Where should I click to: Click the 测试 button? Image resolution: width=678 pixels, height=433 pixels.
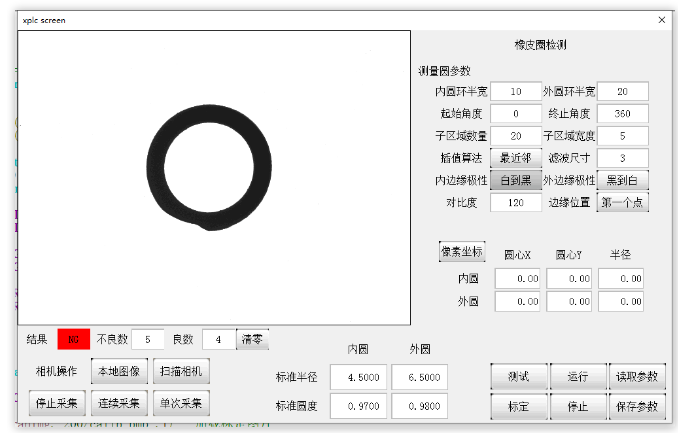(x=519, y=376)
